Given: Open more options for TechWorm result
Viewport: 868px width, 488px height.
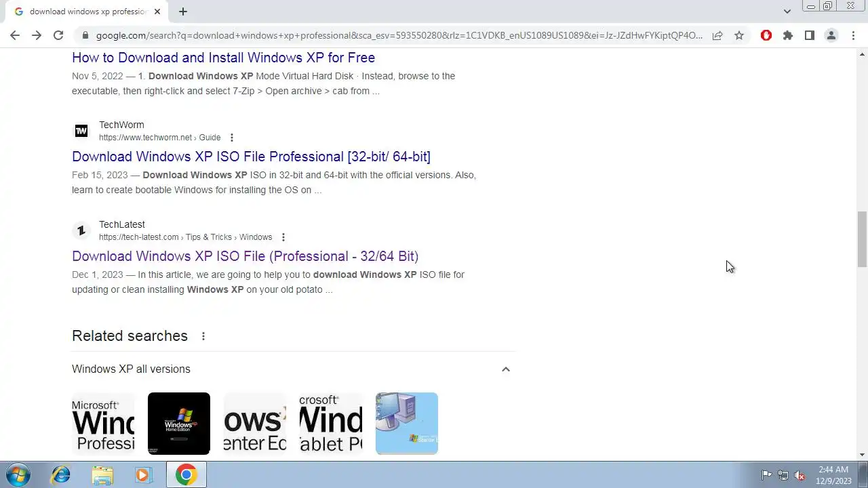Looking at the screenshot, I should click(x=231, y=138).
